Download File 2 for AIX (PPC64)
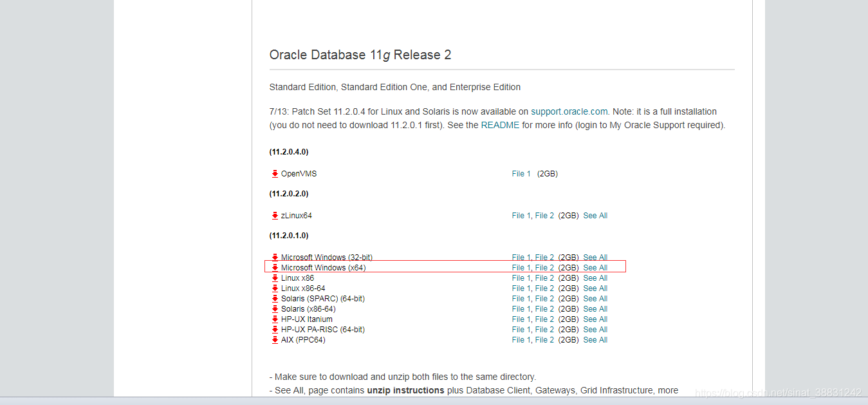868x405 pixels. [544, 340]
